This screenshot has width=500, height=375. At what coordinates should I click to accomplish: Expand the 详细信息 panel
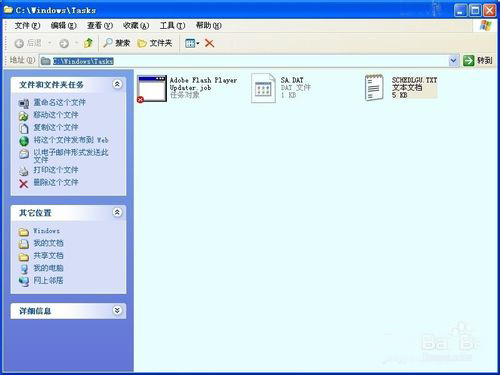coord(117,311)
